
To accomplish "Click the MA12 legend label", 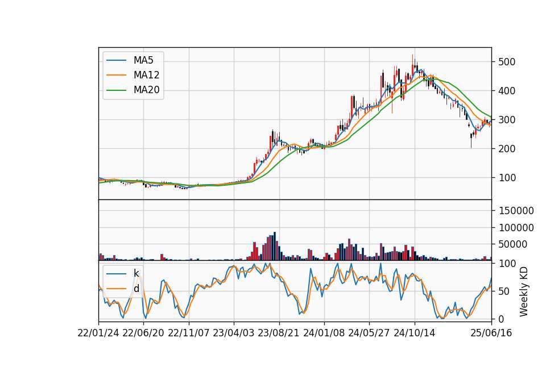I will [146, 75].
